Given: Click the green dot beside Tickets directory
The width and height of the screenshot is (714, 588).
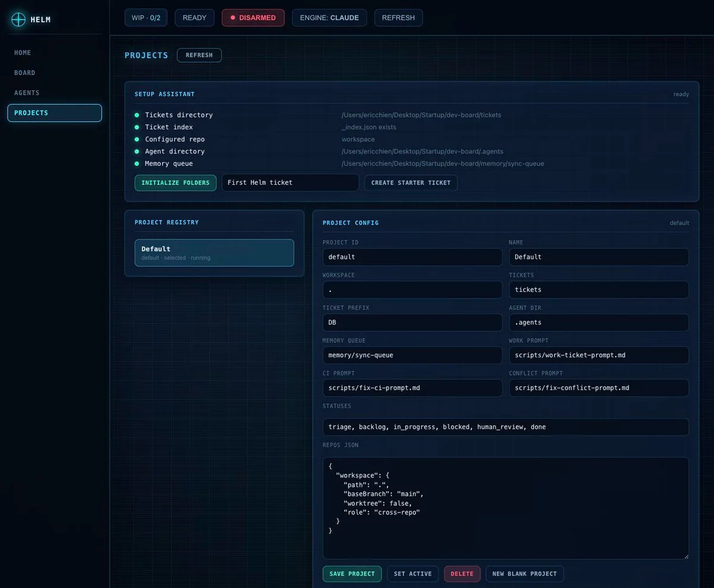Looking at the screenshot, I should tap(137, 115).
